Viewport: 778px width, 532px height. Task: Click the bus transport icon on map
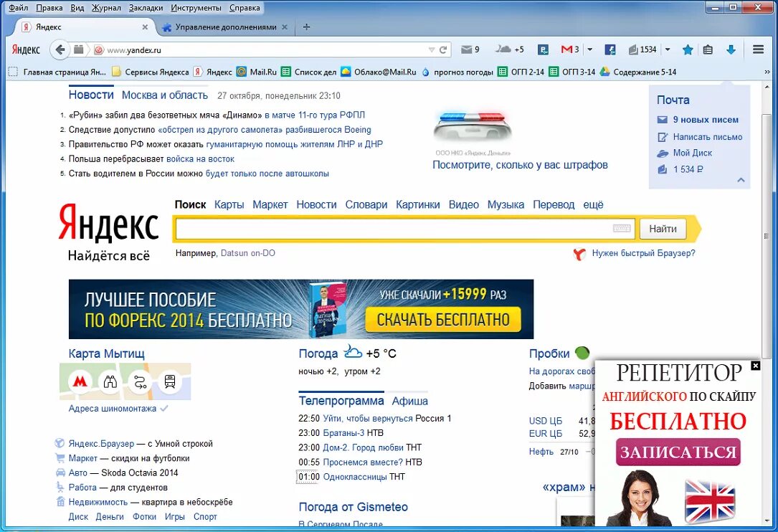point(170,381)
